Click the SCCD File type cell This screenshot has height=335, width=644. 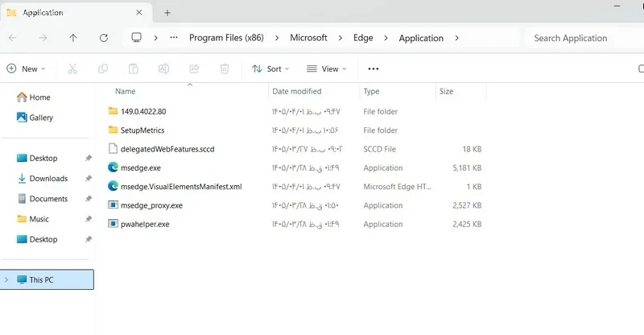pyautogui.click(x=379, y=149)
